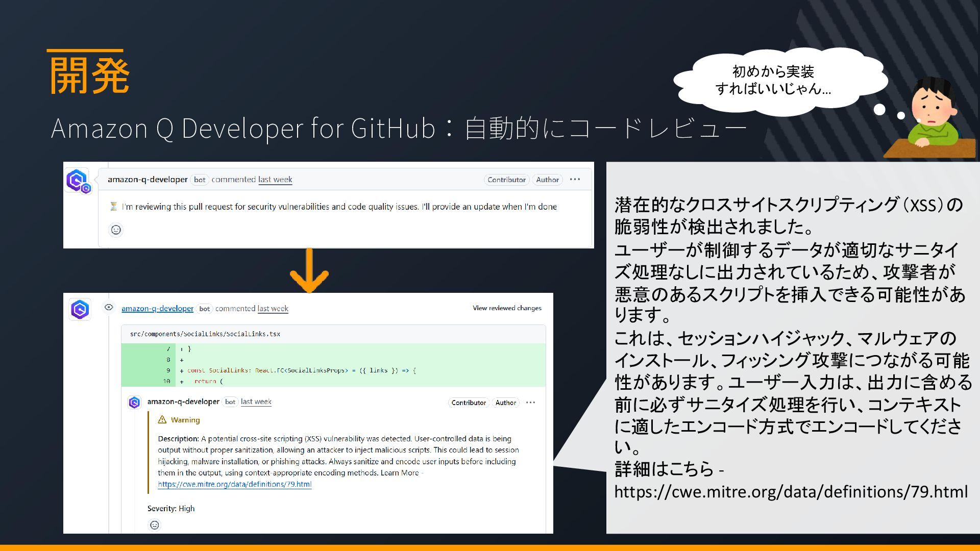Click amazon-q-developer avatar in the lower review
Image resolution: width=980 pixels, height=551 pixels.
(x=80, y=309)
